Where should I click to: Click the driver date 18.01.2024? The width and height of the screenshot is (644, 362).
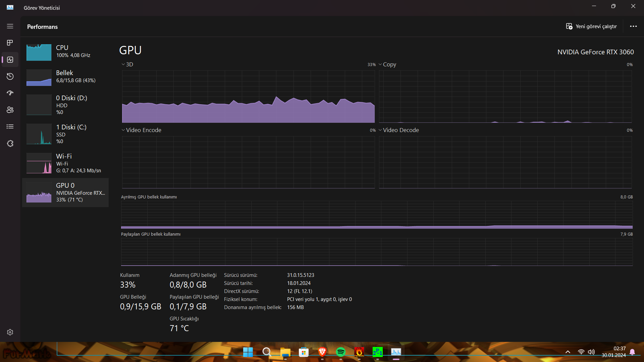tap(299, 283)
